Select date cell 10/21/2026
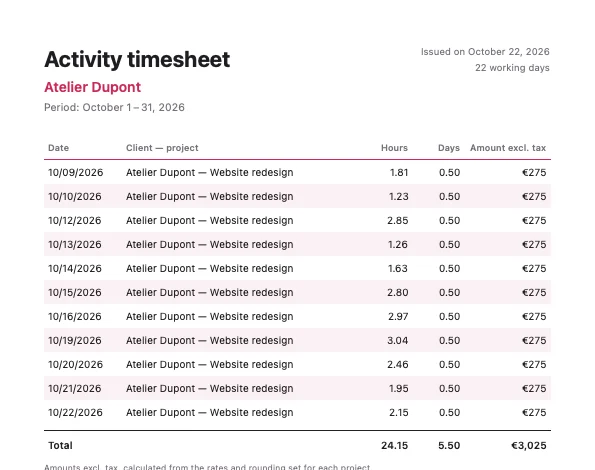 [75, 388]
